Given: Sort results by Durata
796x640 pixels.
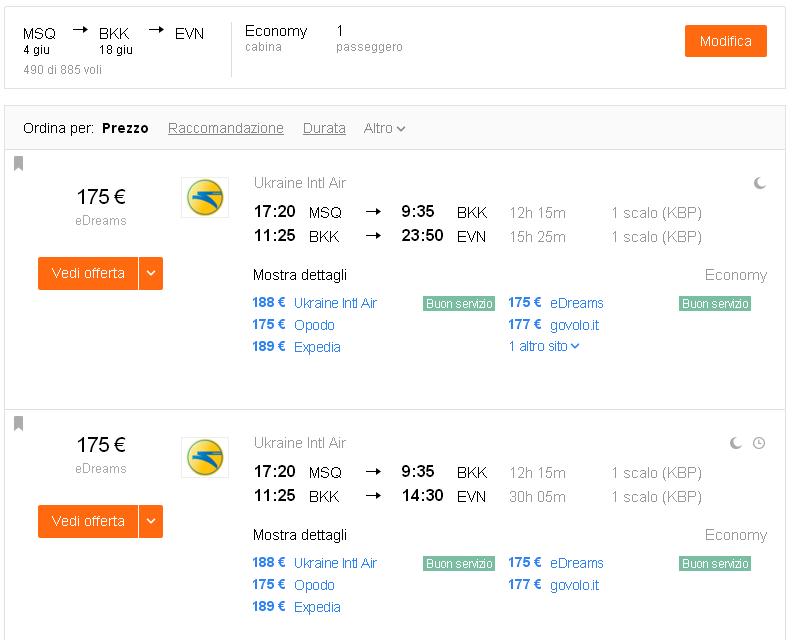Looking at the screenshot, I should pyautogui.click(x=324, y=128).
